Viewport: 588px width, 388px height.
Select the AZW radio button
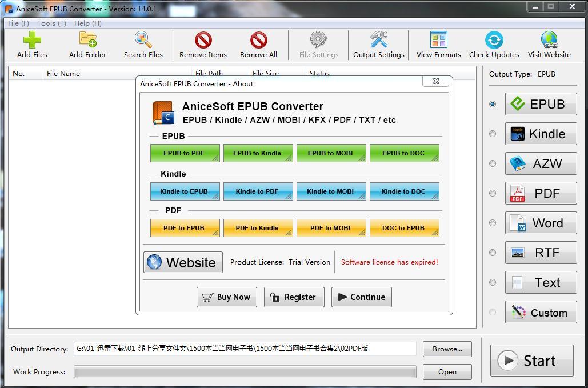tap(493, 163)
